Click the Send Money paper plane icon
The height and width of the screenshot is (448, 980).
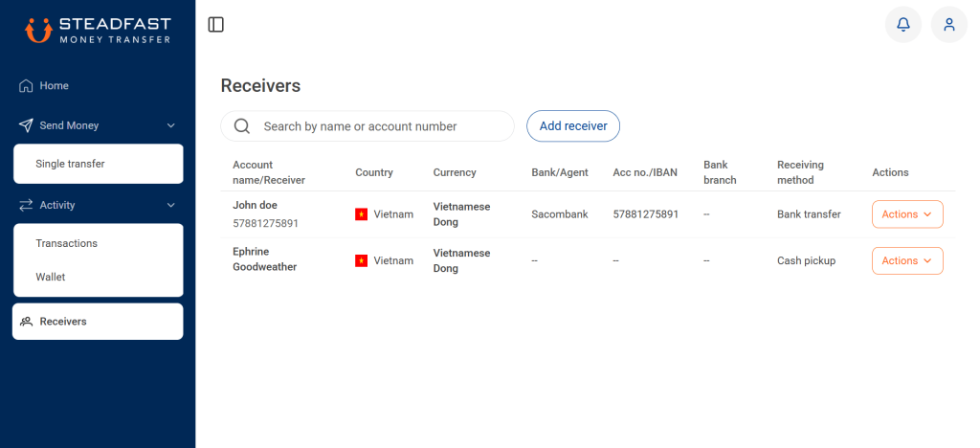26,125
